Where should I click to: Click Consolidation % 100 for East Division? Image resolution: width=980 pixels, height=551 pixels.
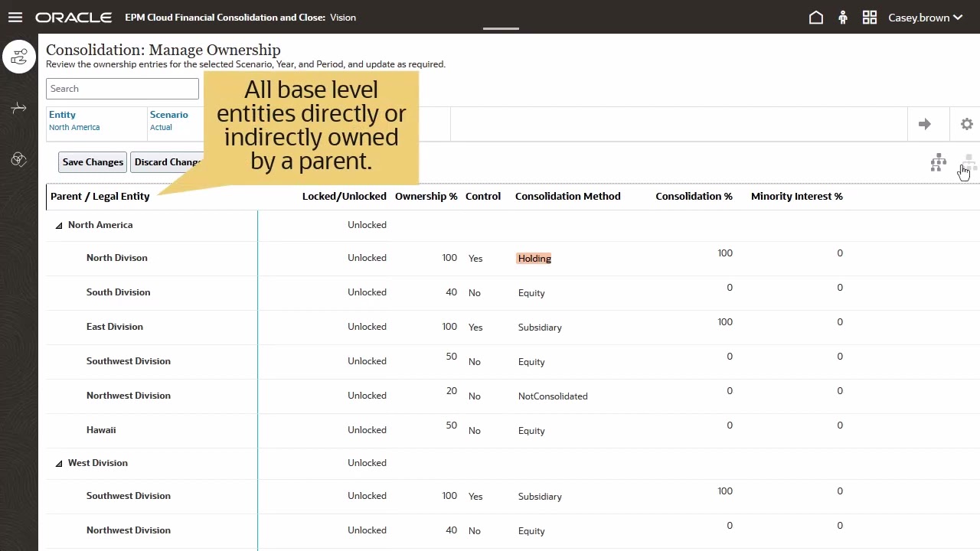(x=725, y=322)
